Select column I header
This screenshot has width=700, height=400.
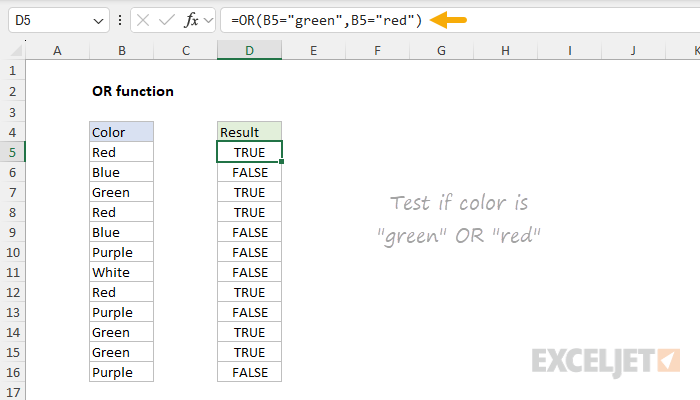click(570, 50)
